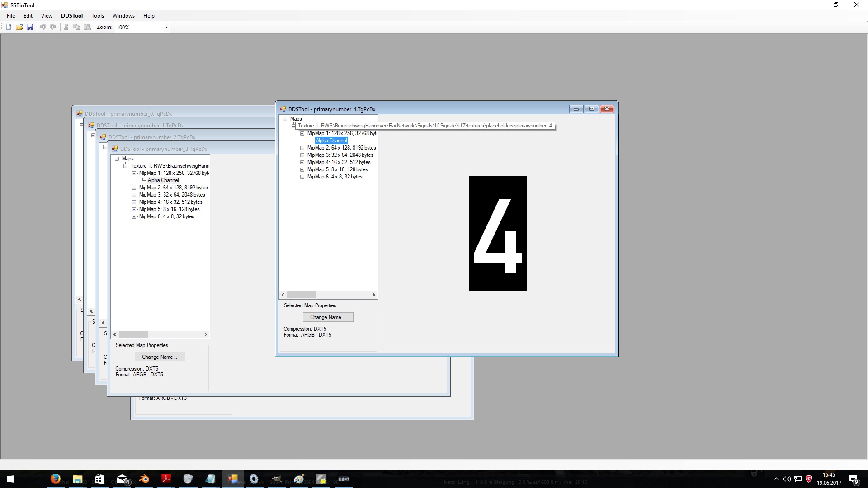The image size is (868, 488).
Task: Click the Open folder toolbar icon
Action: tap(19, 27)
